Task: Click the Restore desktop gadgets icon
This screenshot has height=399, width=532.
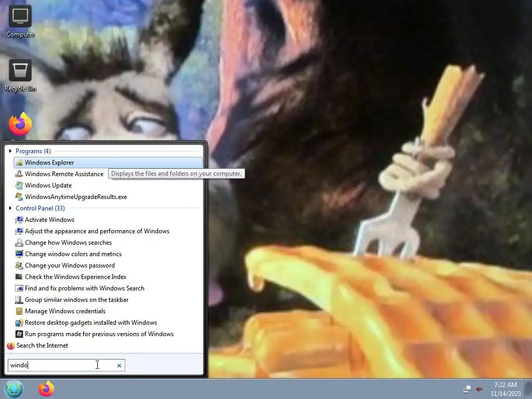Action: [x=19, y=323]
